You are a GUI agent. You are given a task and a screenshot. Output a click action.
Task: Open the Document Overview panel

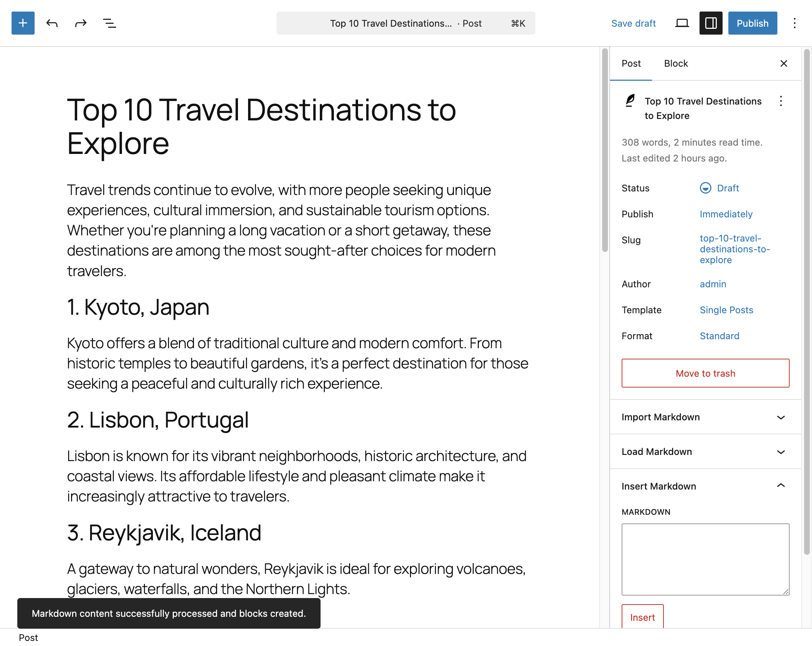(x=109, y=23)
